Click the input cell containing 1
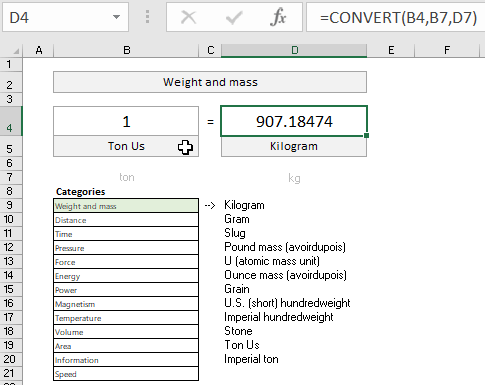Image resolution: width=485 pixels, height=385 pixels. point(126,121)
